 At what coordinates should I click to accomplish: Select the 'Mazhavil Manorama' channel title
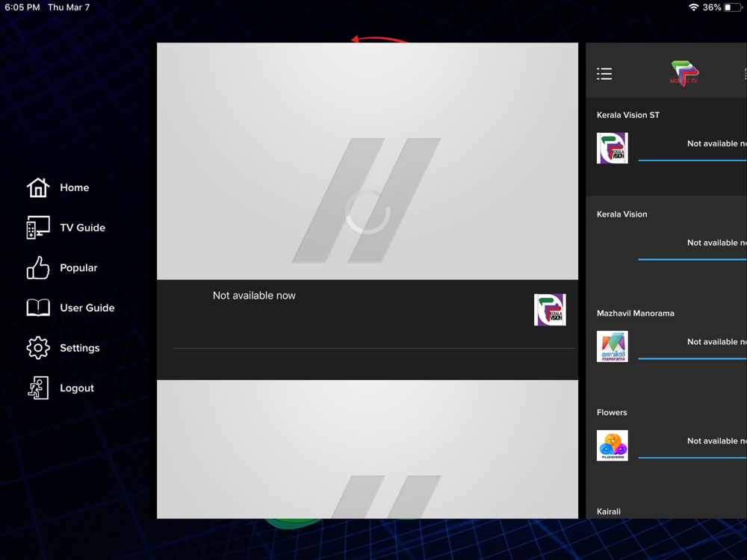(636, 314)
